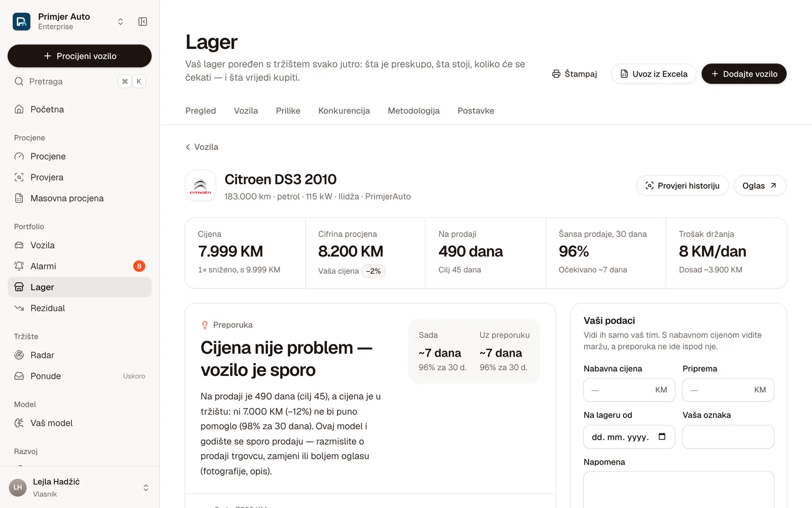Open the calendar picker for Na lageru od
The height and width of the screenshot is (508, 812).
(662, 437)
